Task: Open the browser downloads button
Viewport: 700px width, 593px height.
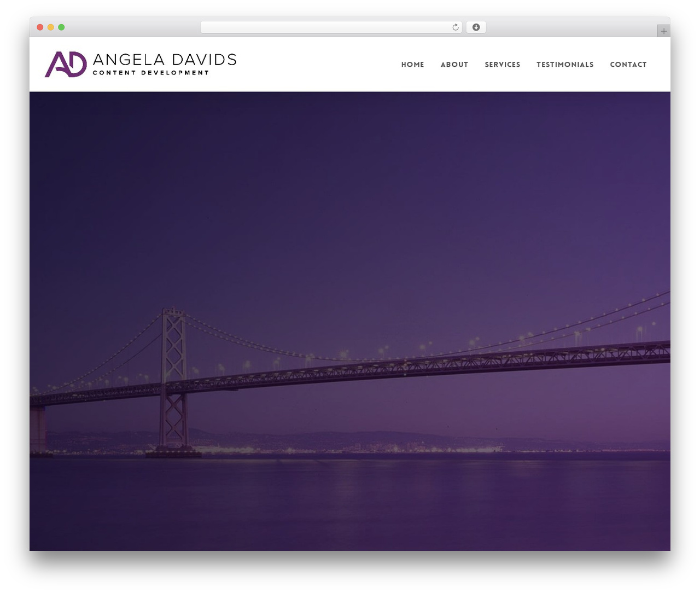Action: [476, 27]
